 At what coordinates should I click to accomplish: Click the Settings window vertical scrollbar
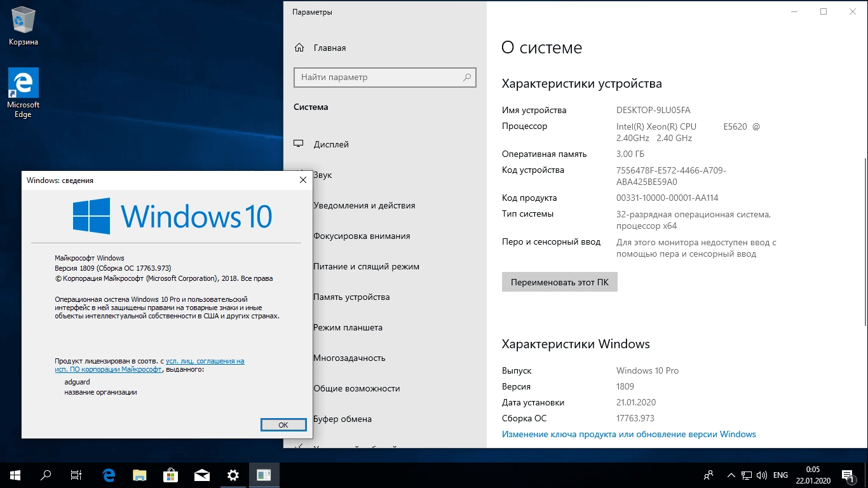[865, 241]
